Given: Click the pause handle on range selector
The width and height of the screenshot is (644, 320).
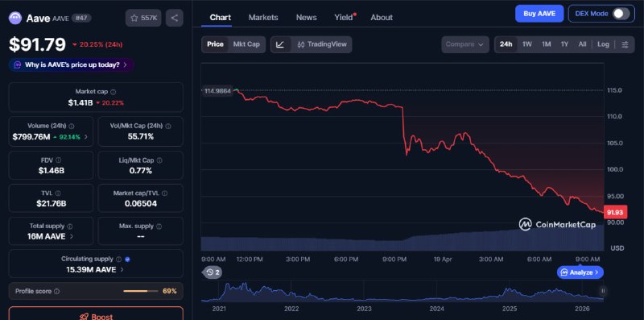Looking at the screenshot, I should [603, 291].
